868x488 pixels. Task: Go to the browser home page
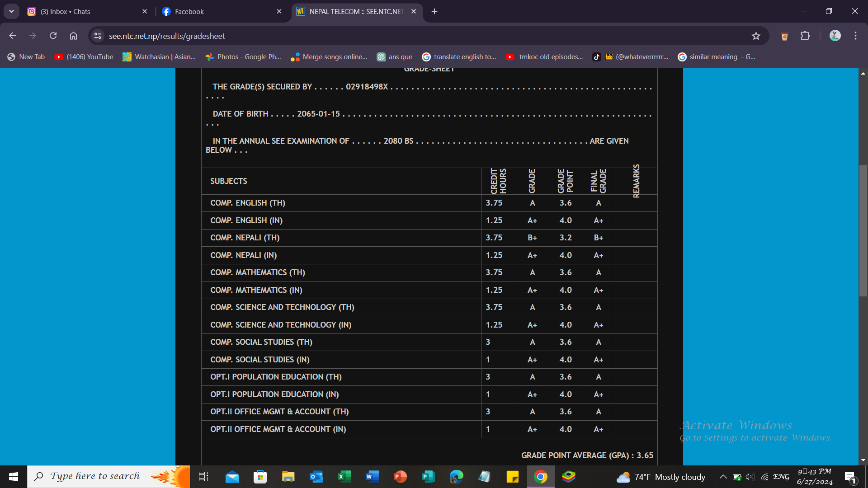tap(73, 36)
